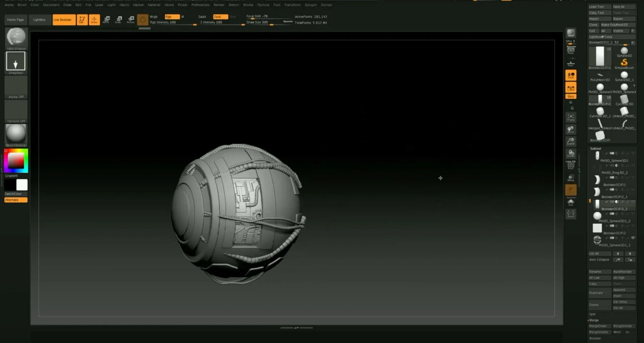The height and width of the screenshot is (343, 644).
Task: Click the Duplicate subtool button
Action: click(x=600, y=293)
